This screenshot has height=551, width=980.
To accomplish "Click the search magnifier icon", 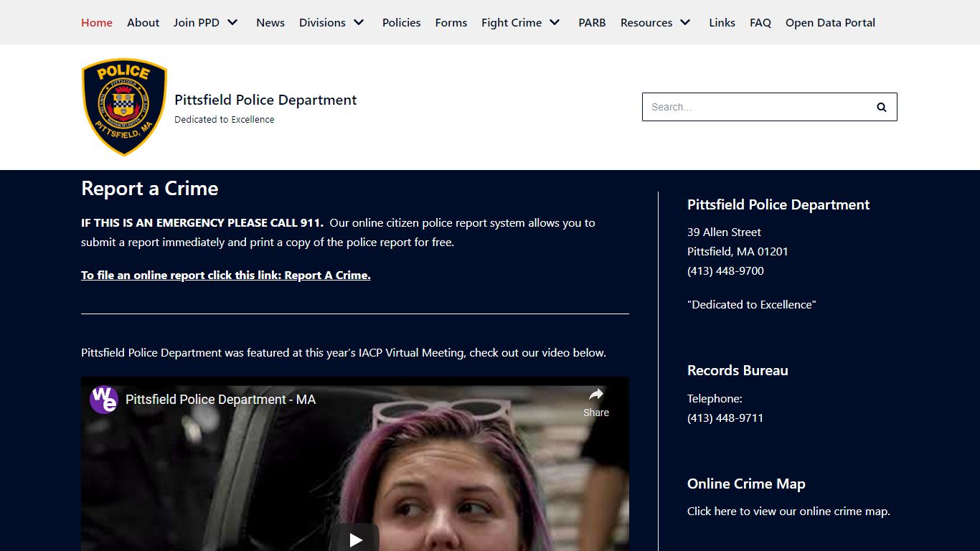I will 881,107.
